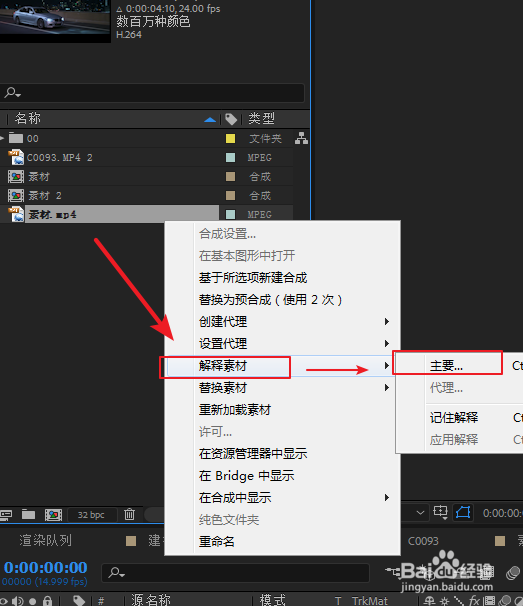Image resolution: width=523 pixels, height=606 pixels.
Task: Open the 设置代理 submenu arrow
Action: 387,344
